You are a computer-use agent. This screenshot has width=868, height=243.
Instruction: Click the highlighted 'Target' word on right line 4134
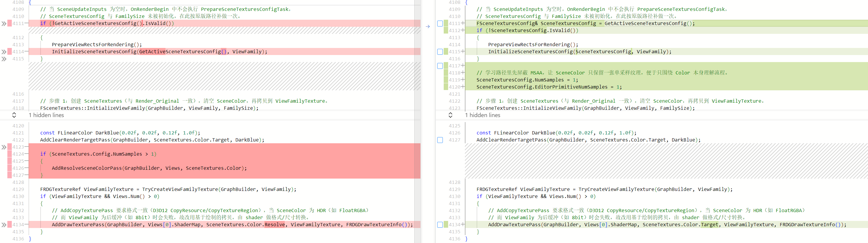(710, 224)
